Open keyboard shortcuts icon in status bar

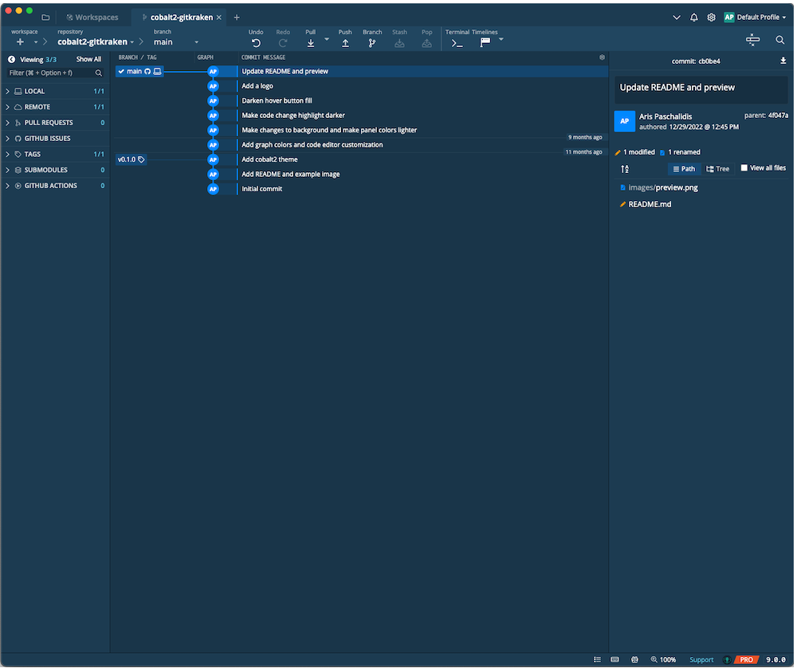[x=616, y=661]
